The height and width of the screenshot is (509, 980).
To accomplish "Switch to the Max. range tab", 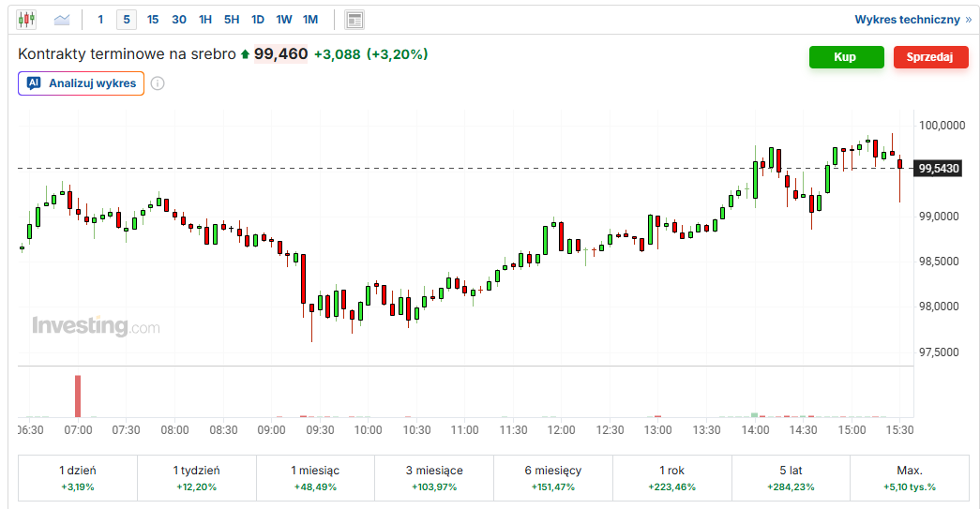I will pyautogui.click(x=910, y=478).
